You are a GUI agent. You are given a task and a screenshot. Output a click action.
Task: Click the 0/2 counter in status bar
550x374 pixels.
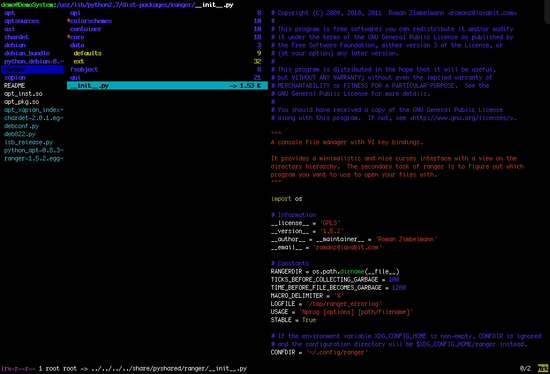(525, 369)
